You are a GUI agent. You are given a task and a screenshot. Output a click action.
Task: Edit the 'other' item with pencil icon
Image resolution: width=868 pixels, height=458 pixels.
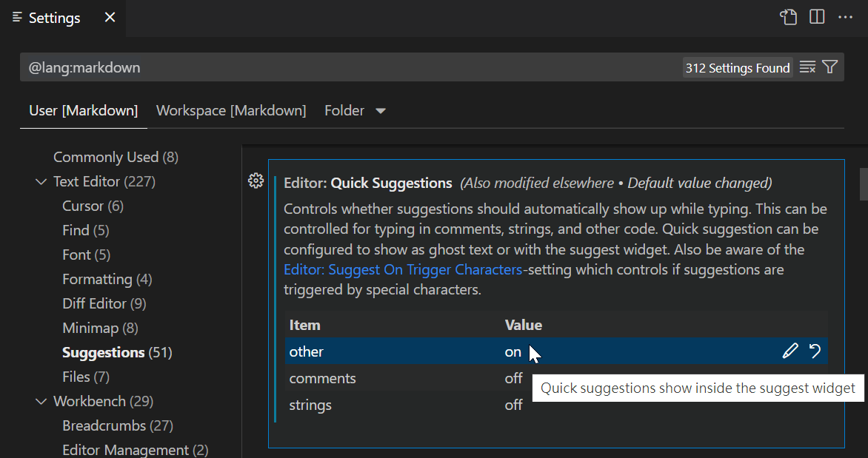790,351
